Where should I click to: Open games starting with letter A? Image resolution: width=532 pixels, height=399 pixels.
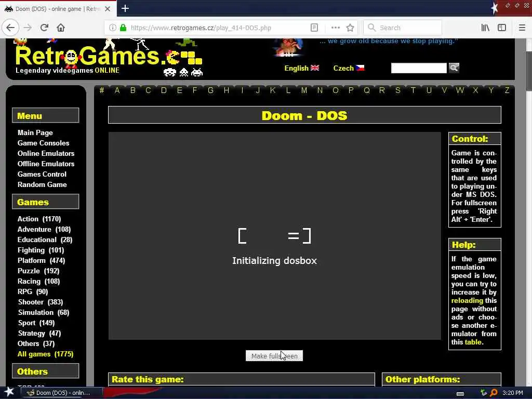point(117,90)
